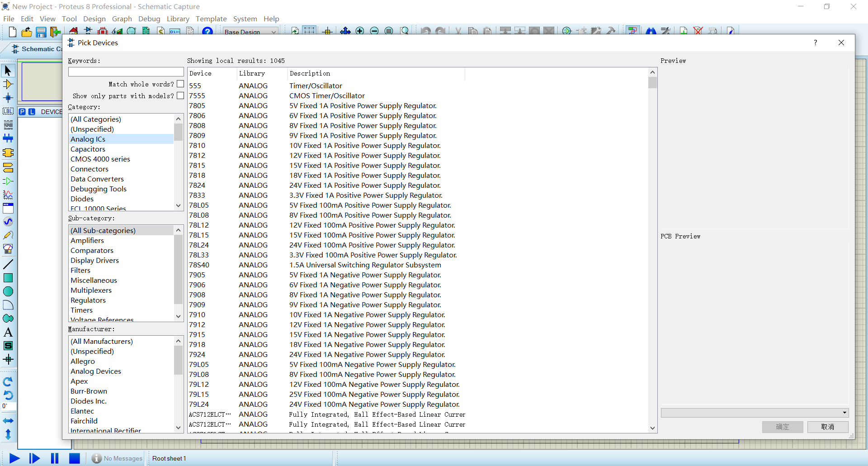Select 2D Graphics Box tool
This screenshot has width=868, height=466.
pyautogui.click(x=8, y=278)
